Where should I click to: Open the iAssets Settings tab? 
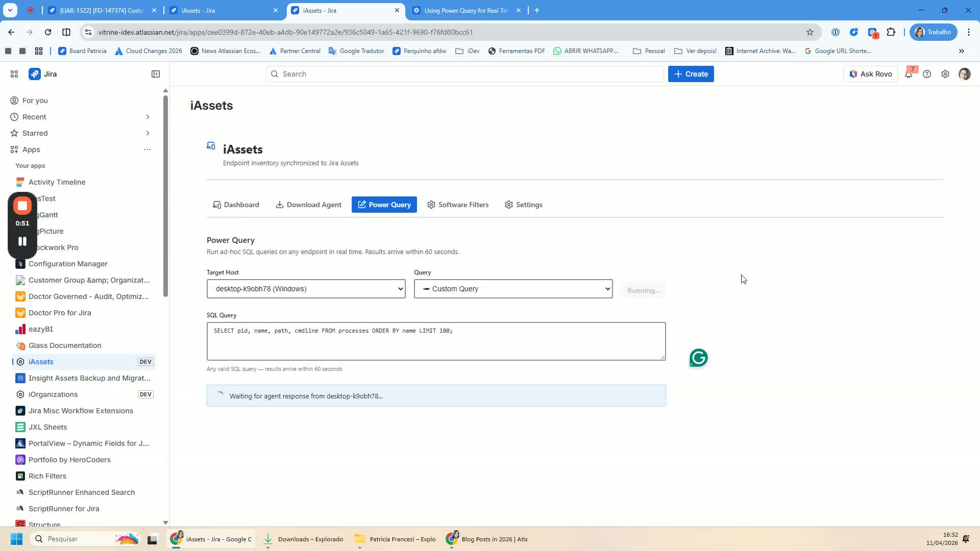click(524, 205)
